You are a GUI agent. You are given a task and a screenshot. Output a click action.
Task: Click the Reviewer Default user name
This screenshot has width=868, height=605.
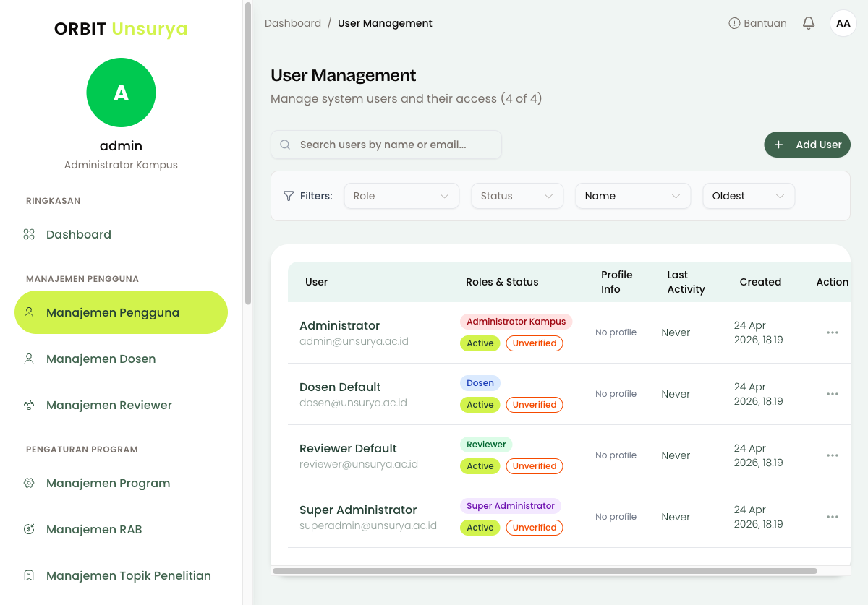tap(348, 448)
